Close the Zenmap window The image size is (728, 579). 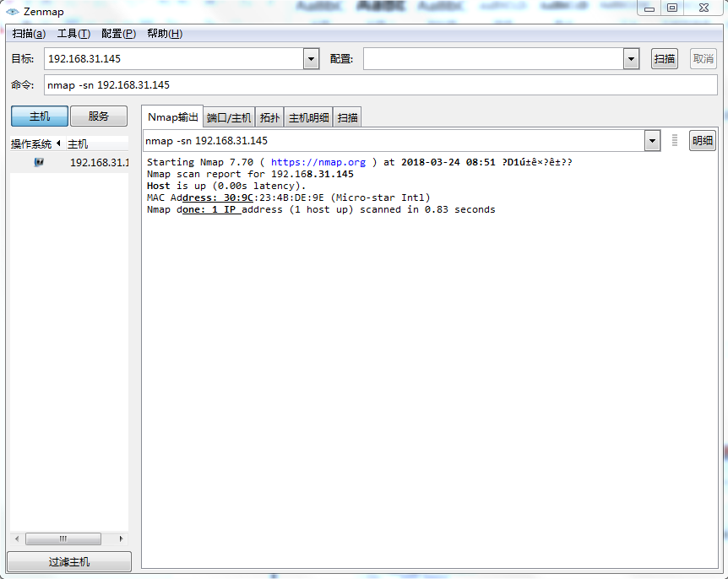[x=704, y=8]
